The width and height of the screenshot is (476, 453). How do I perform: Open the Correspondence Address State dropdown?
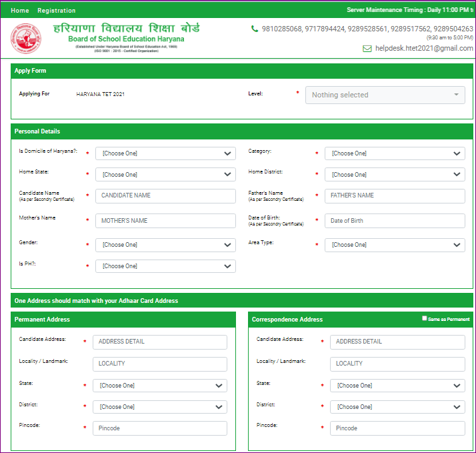coord(397,386)
